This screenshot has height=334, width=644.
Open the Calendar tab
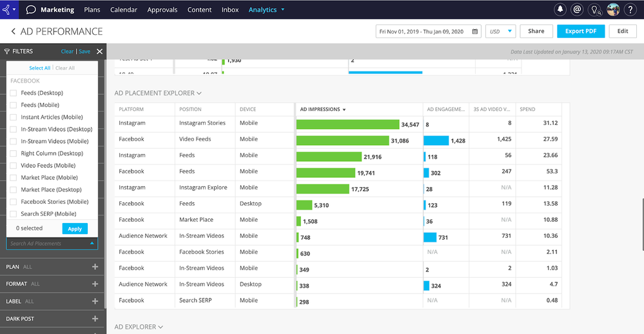124,10
